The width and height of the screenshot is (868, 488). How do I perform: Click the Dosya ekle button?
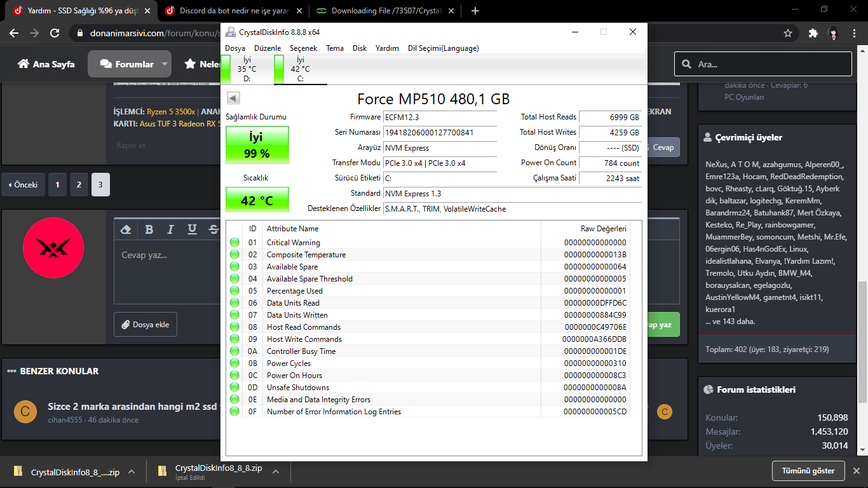[145, 325]
